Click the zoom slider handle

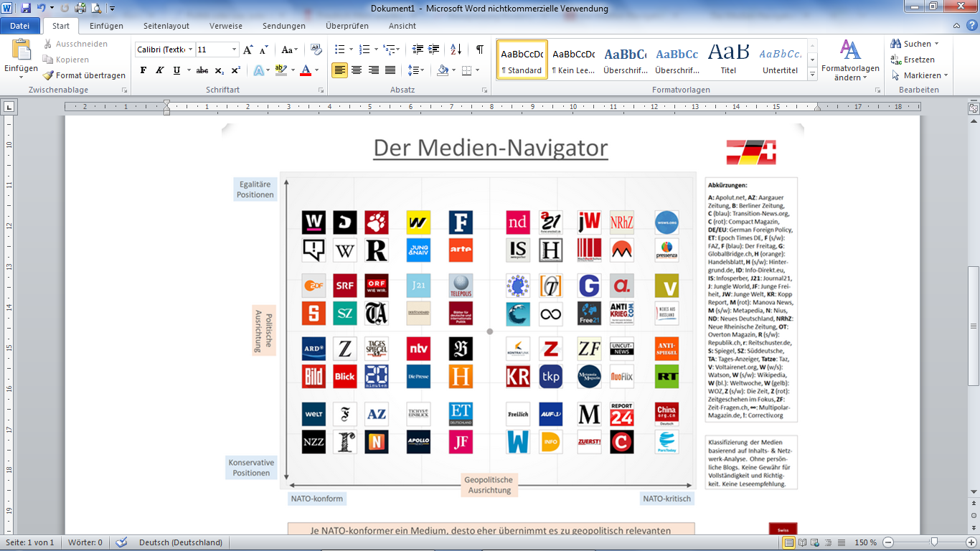[x=933, y=542]
